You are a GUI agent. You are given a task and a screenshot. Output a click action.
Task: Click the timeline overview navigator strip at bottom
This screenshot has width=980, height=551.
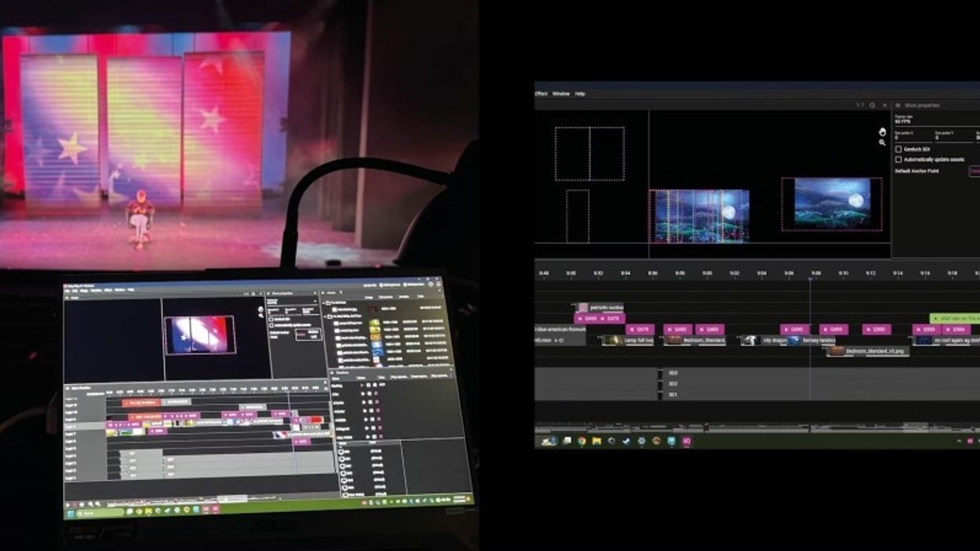(x=748, y=430)
